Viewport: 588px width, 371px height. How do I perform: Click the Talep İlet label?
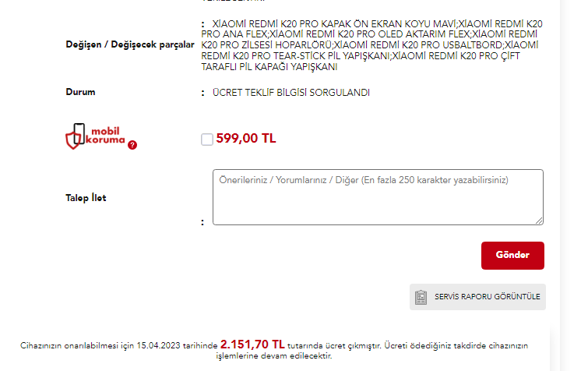coord(86,198)
